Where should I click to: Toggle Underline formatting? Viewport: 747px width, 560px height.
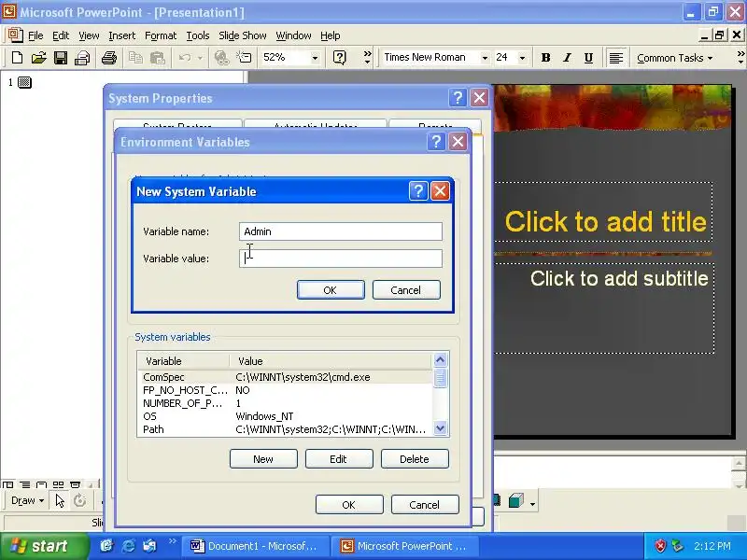coord(588,58)
